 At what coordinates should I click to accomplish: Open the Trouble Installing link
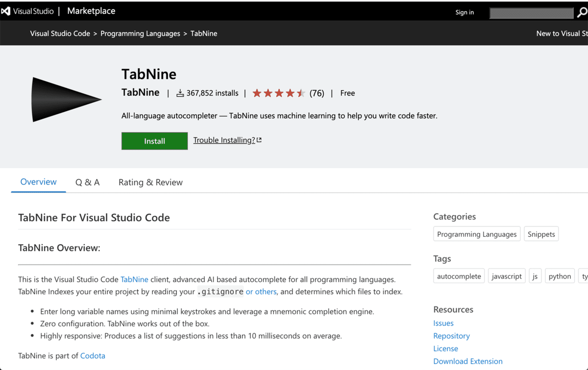click(x=224, y=140)
